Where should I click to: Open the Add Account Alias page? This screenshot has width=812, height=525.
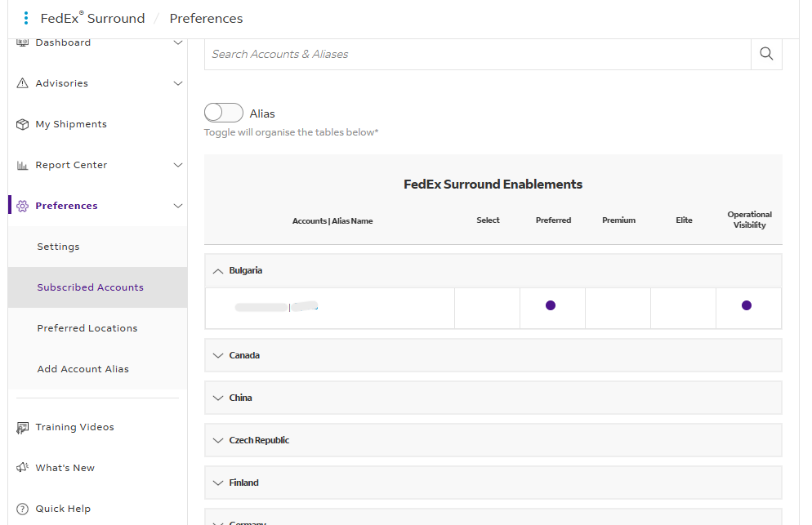coord(83,368)
